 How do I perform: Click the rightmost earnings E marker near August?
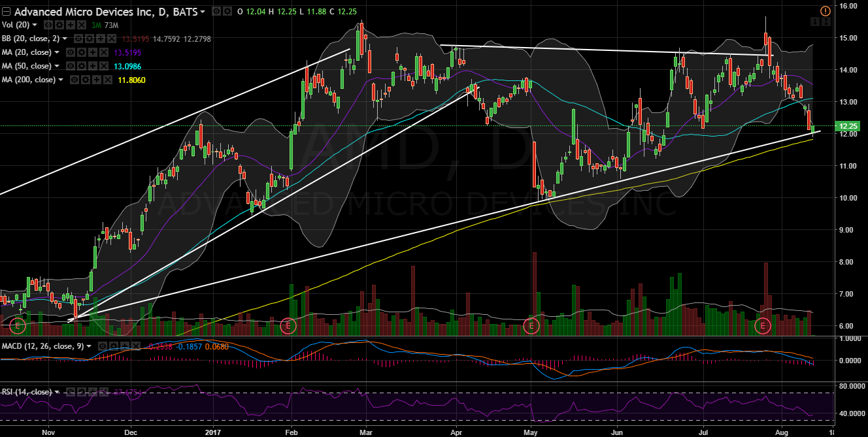pyautogui.click(x=763, y=325)
